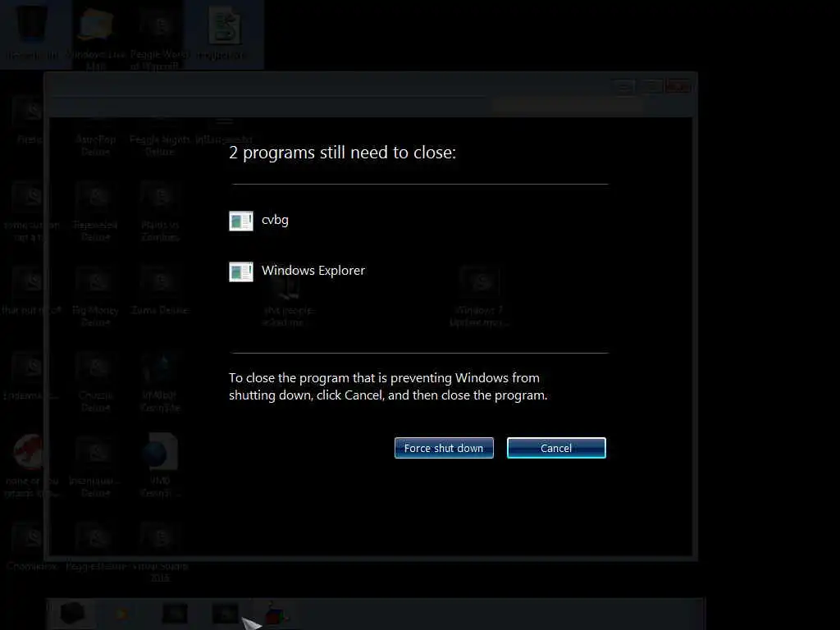Viewport: 840px width, 630px height.
Task: Click the '2 programs still need to close' heading
Action: point(342,153)
